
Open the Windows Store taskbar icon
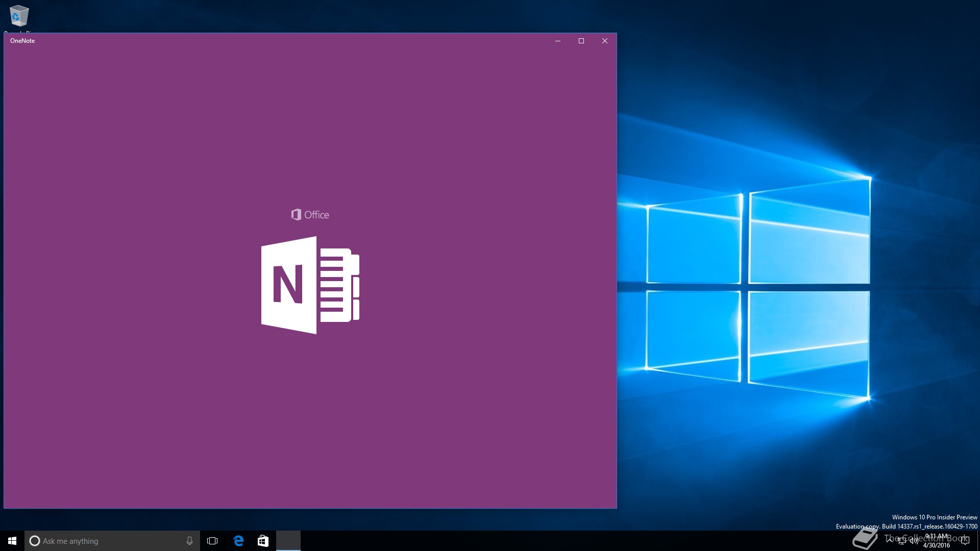click(x=263, y=541)
